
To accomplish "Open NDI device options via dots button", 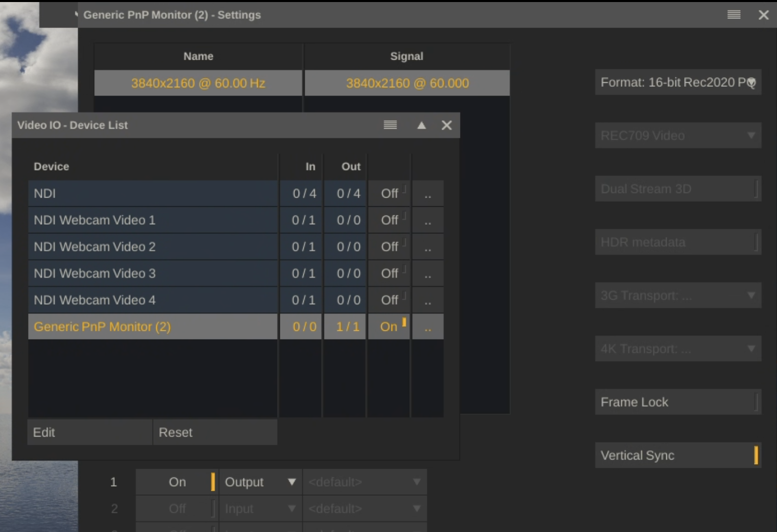I will click(x=428, y=194).
